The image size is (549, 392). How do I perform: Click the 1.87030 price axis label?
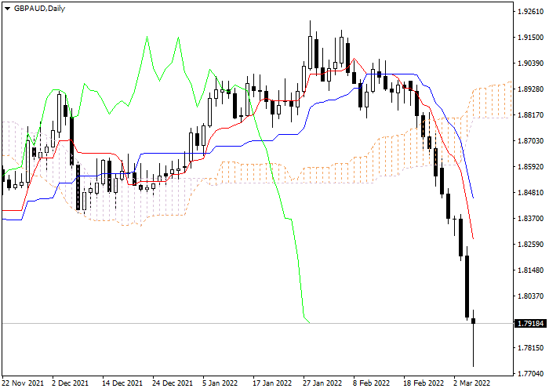pos(531,141)
